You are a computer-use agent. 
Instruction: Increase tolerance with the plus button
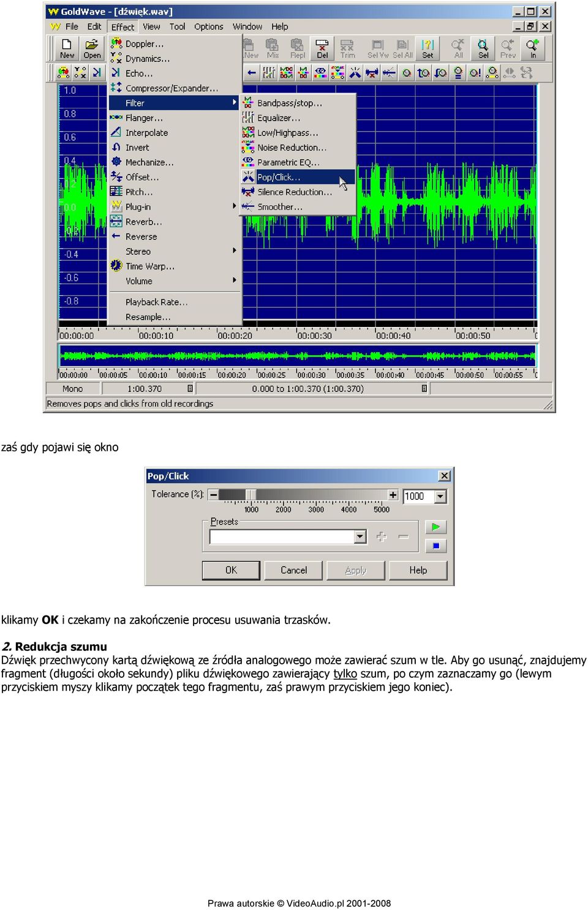393,495
